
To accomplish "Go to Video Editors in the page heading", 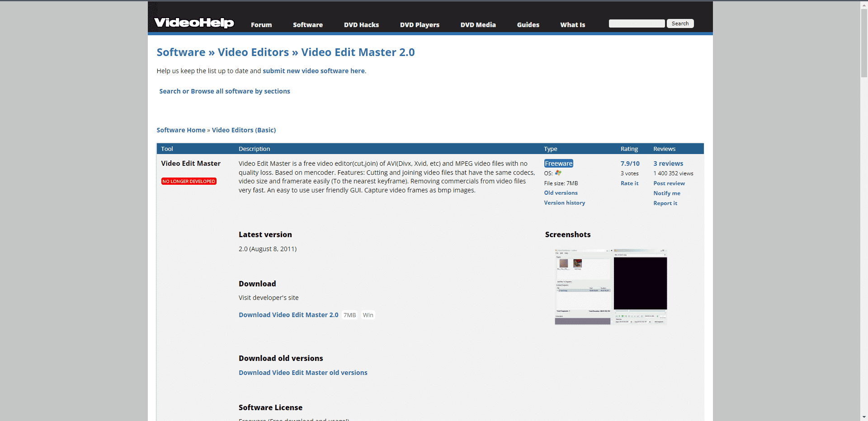I will [x=253, y=52].
